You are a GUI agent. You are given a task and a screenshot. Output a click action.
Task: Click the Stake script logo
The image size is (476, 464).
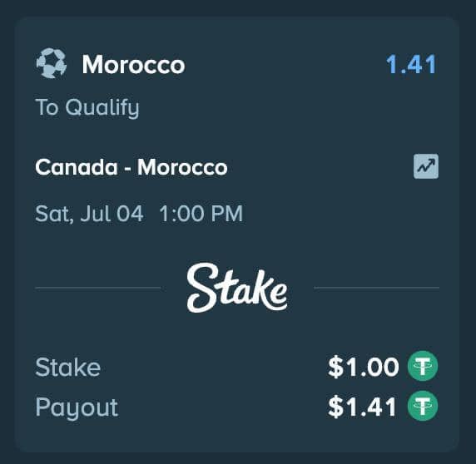coord(237,288)
